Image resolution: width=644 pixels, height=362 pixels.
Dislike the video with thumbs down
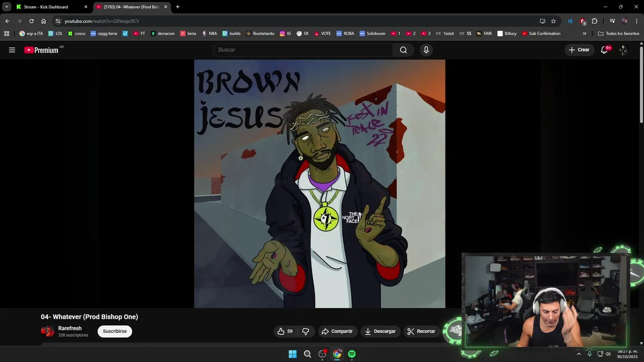click(305, 331)
